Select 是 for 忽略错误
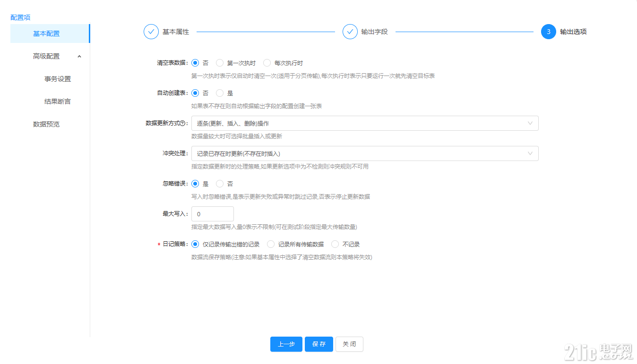This screenshot has height=364, width=637. 195,184
